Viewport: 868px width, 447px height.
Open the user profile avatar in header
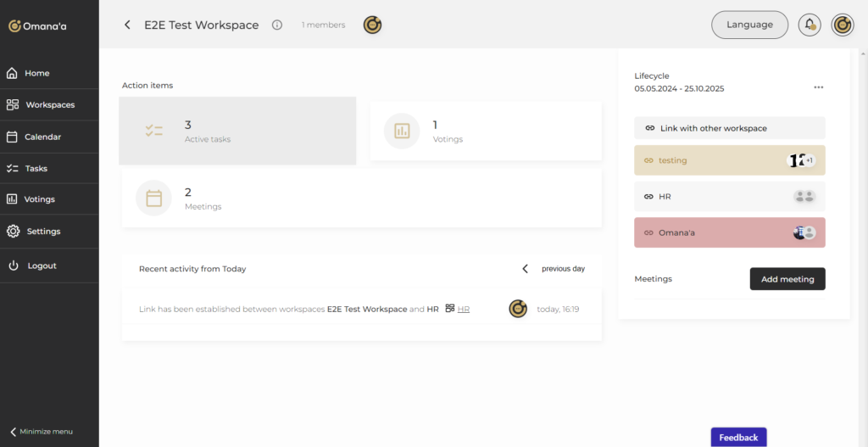(x=842, y=25)
